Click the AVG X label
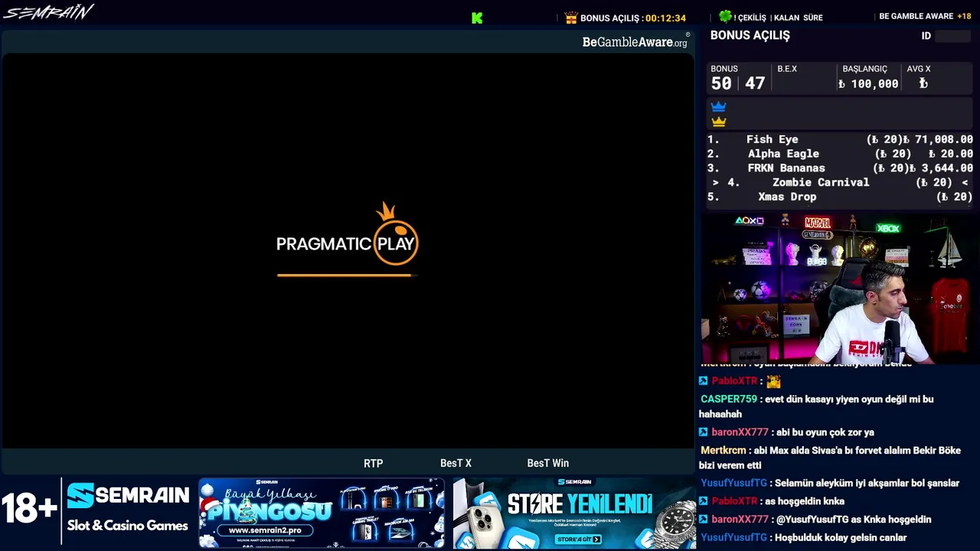The height and width of the screenshot is (551, 980). [919, 69]
